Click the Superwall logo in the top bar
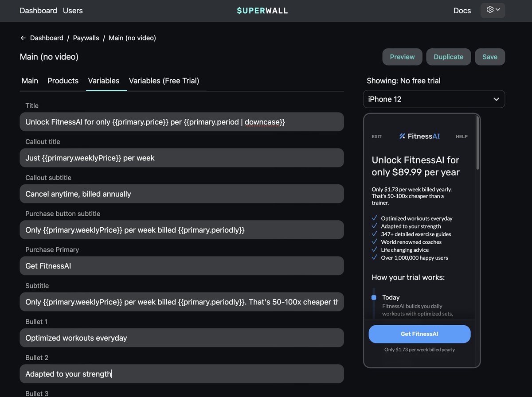Screen dimensions: 532x397 [x=262, y=10]
